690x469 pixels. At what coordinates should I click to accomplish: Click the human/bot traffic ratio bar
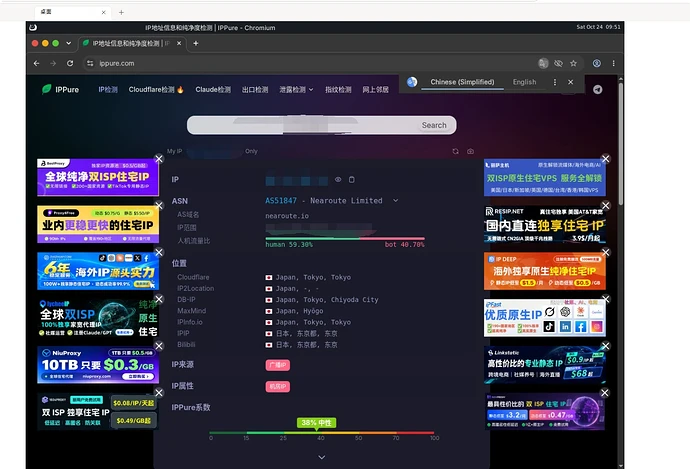tap(345, 238)
